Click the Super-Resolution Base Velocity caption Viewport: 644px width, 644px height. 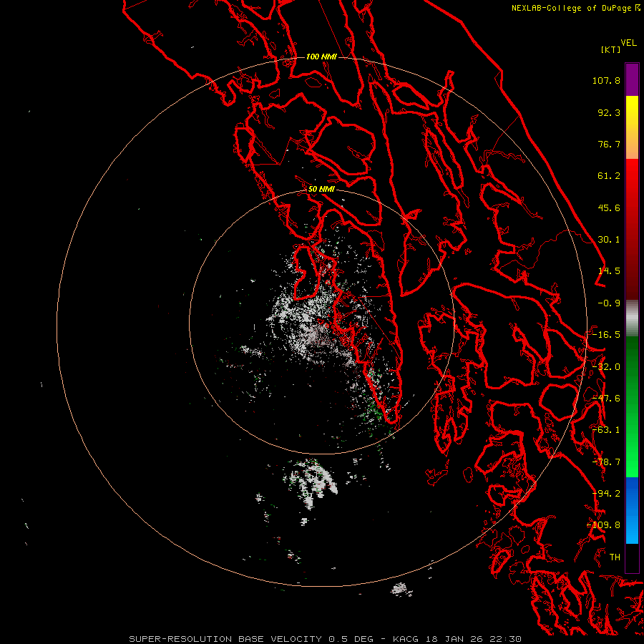click(x=325, y=639)
